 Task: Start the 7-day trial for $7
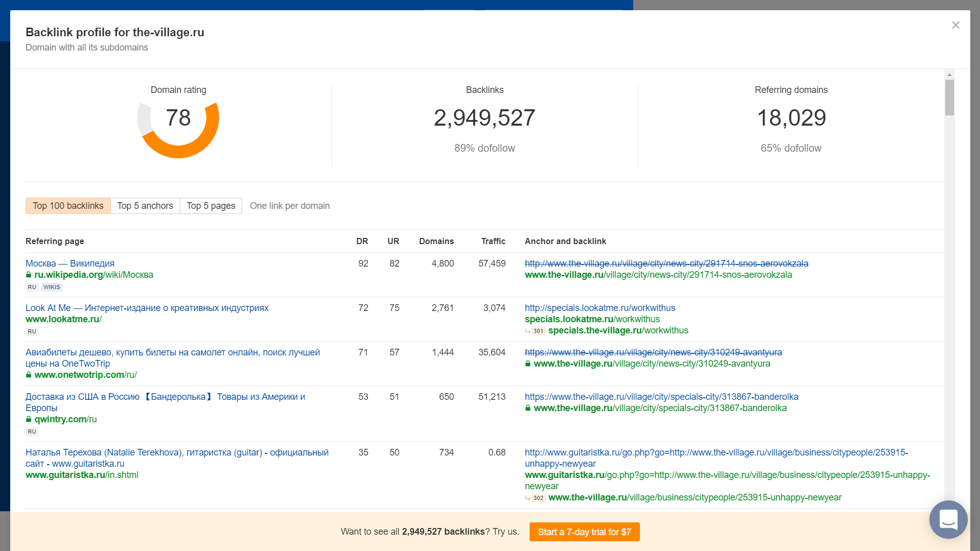tap(584, 532)
